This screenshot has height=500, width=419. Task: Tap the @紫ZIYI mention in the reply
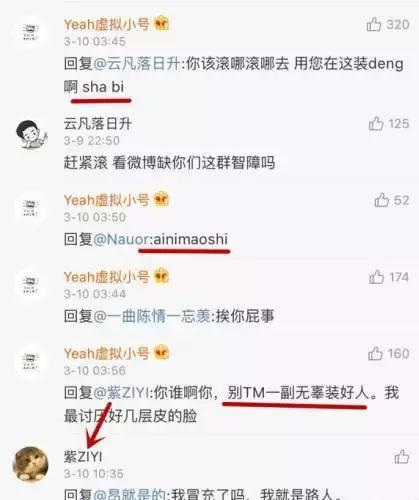pyautogui.click(x=122, y=393)
